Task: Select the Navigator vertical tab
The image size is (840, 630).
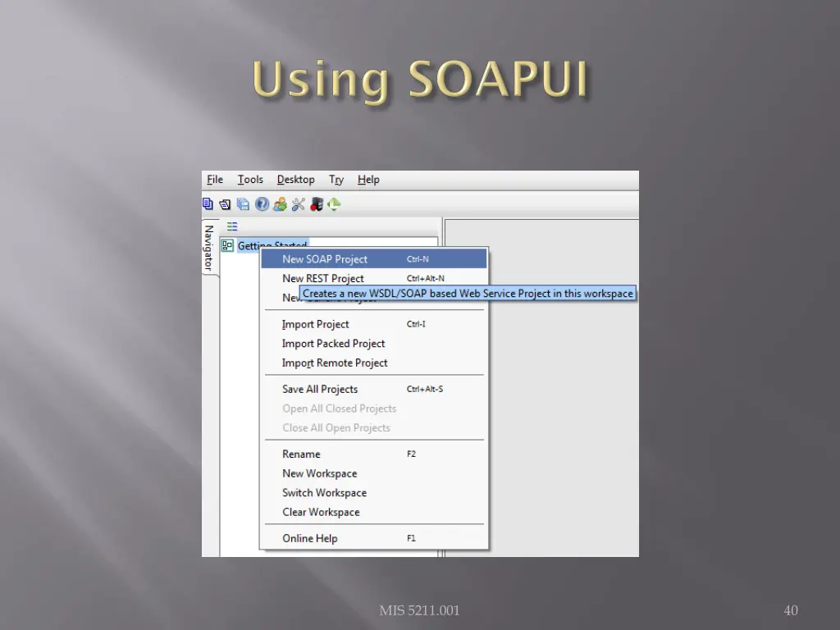Action: [x=209, y=248]
